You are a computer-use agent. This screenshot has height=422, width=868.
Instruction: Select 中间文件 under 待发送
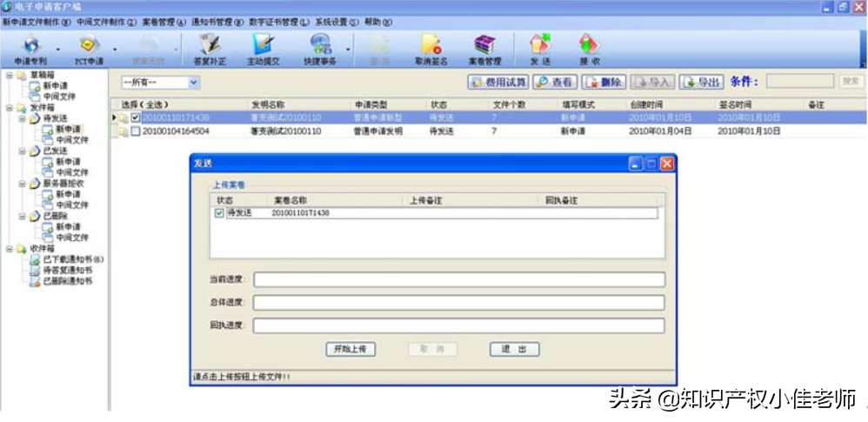(72, 140)
